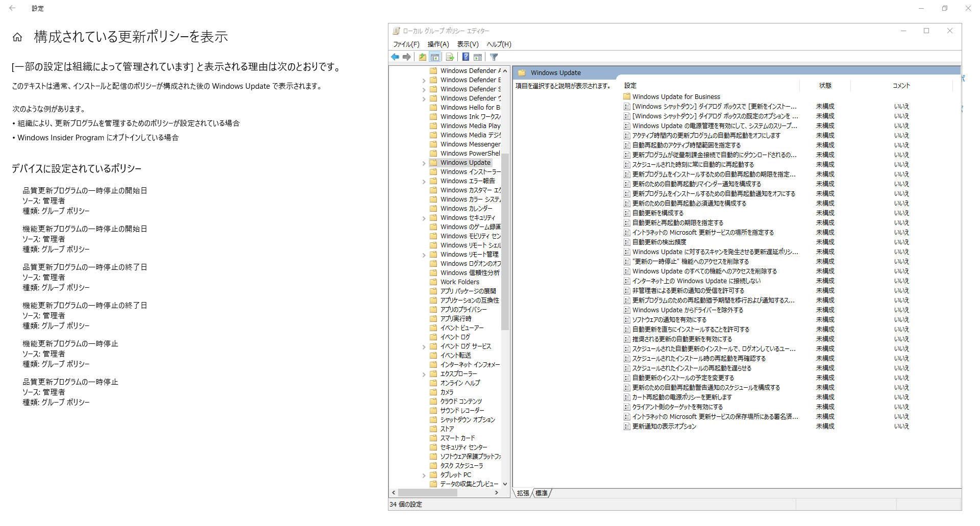Sort by the 状態 column header
This screenshot has height=526, width=980.
825,85
